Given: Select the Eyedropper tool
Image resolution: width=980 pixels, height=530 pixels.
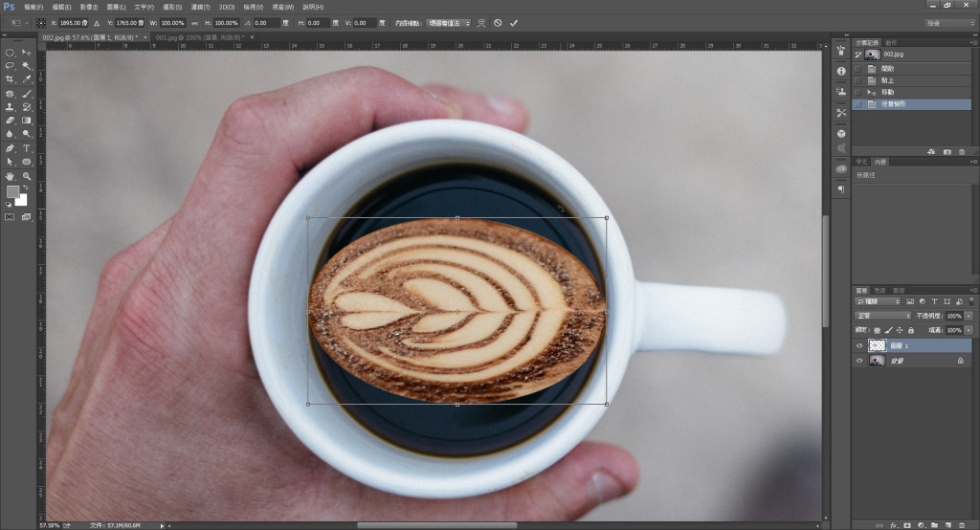Looking at the screenshot, I should (x=27, y=79).
